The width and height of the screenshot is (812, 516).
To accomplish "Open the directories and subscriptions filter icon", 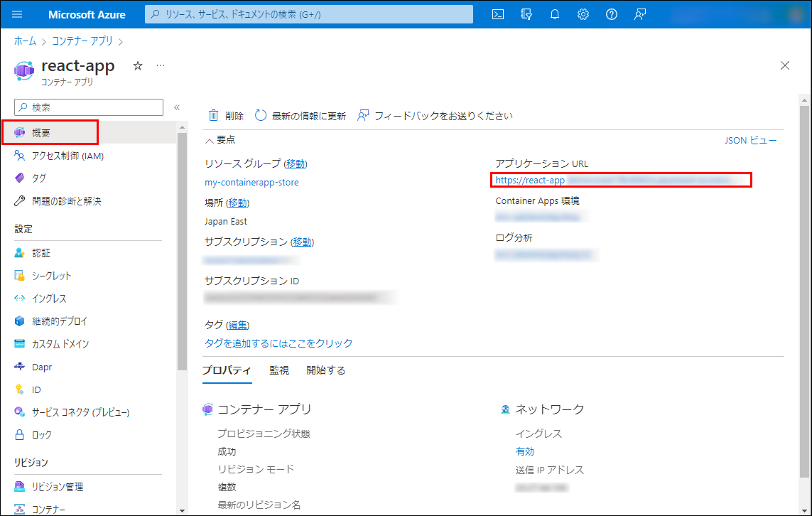I will click(x=526, y=14).
